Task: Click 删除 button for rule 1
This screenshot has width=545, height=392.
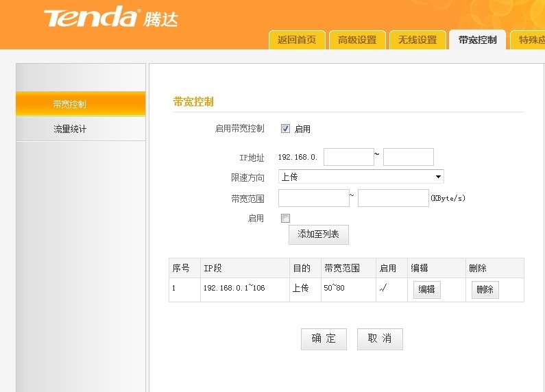Action: [x=485, y=289]
